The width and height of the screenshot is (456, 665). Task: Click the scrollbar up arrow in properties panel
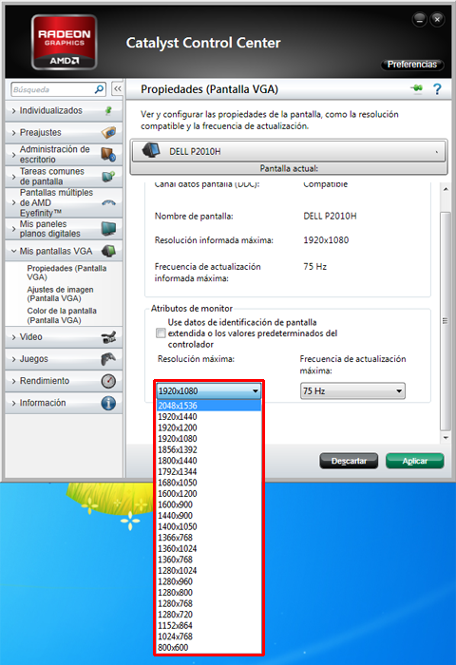pyautogui.click(x=445, y=189)
